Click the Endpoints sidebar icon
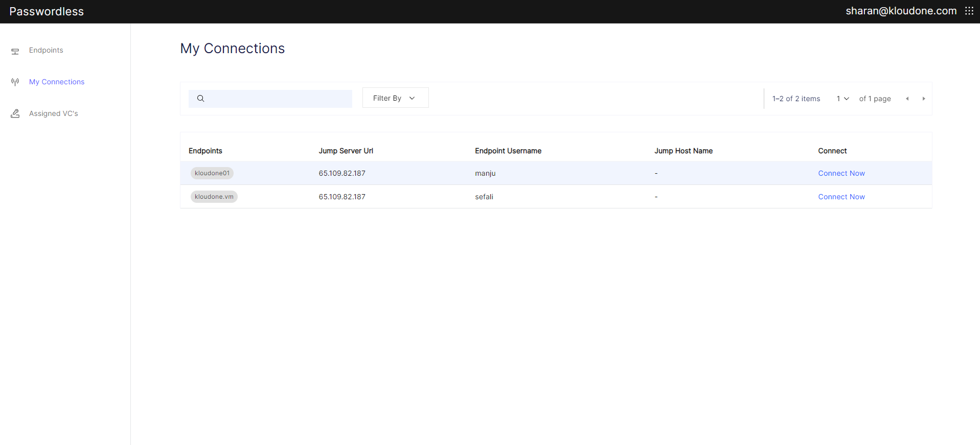Screen dimensions: 980x445 tap(15, 51)
